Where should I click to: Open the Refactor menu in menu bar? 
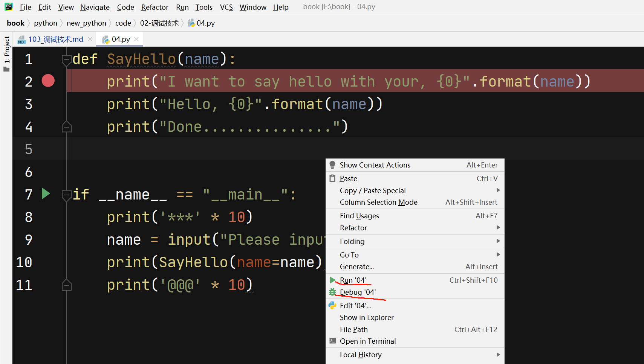coord(154,7)
